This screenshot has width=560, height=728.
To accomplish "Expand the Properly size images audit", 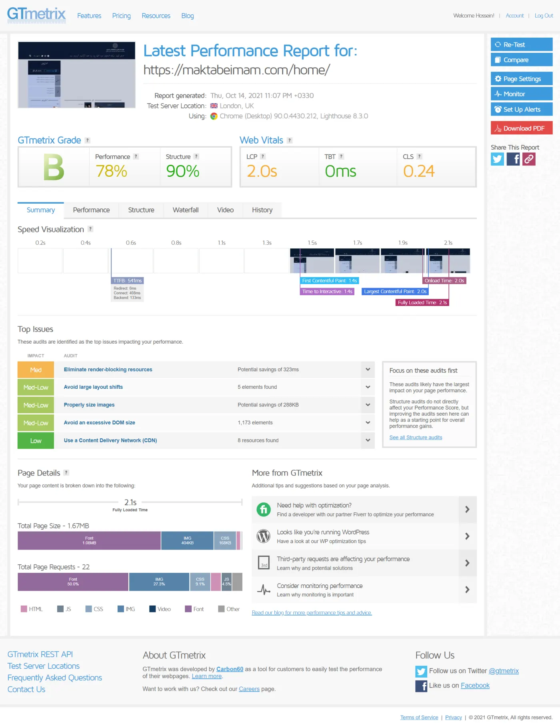I will [x=368, y=405].
